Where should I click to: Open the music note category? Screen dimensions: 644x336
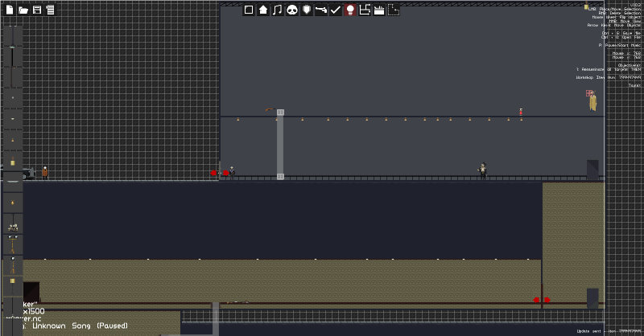278,10
